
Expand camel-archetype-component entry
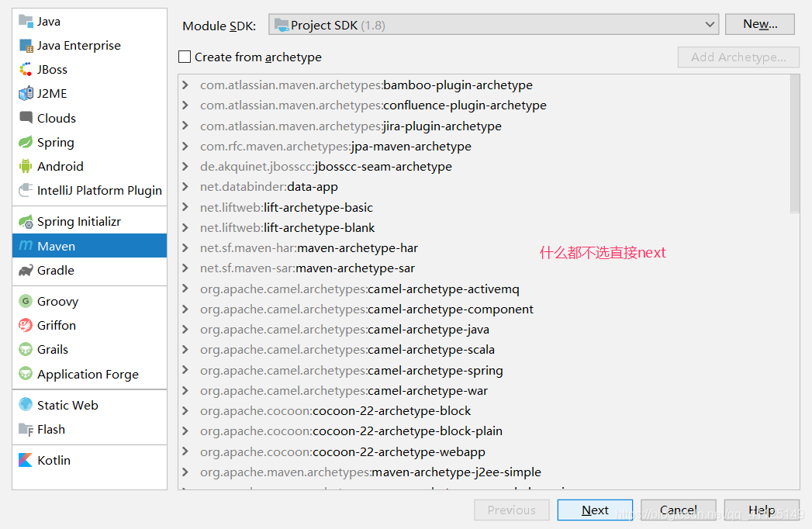click(185, 309)
